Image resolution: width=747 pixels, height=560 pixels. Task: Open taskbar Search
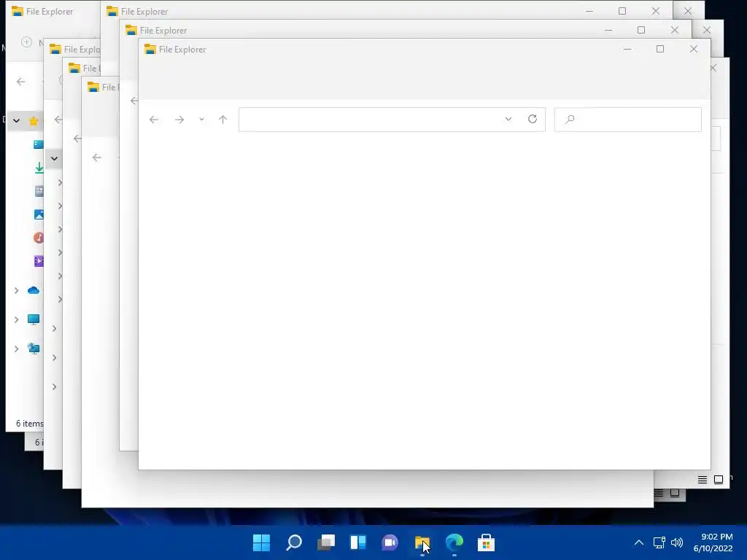click(x=293, y=542)
